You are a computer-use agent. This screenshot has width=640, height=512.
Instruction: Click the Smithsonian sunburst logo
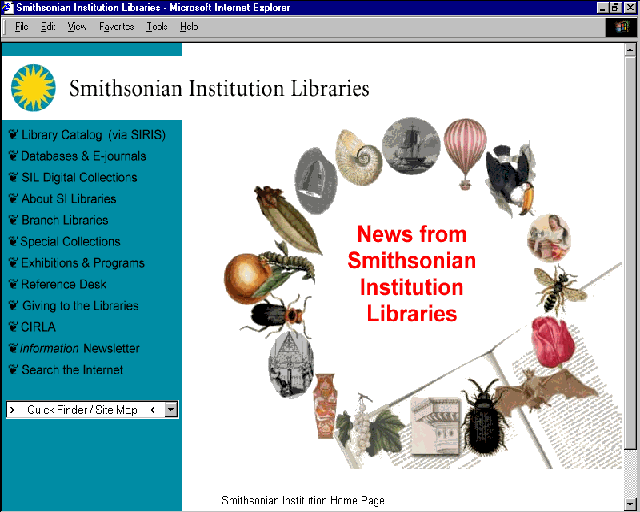click(33, 87)
